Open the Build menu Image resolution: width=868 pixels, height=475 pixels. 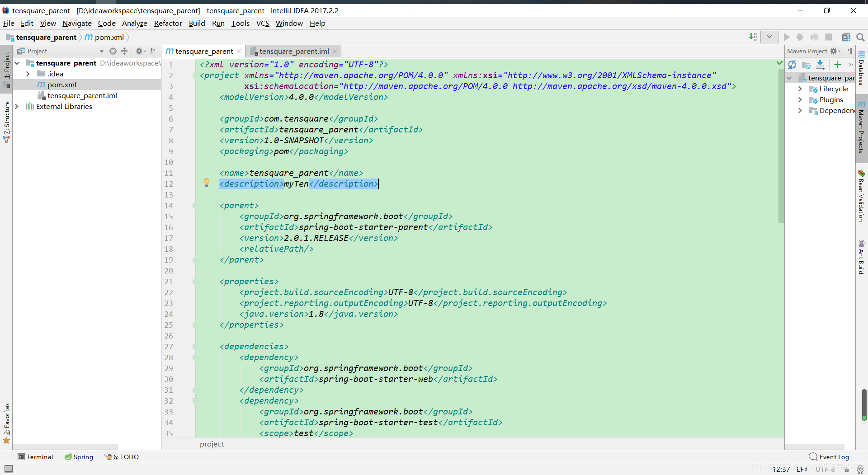click(197, 24)
